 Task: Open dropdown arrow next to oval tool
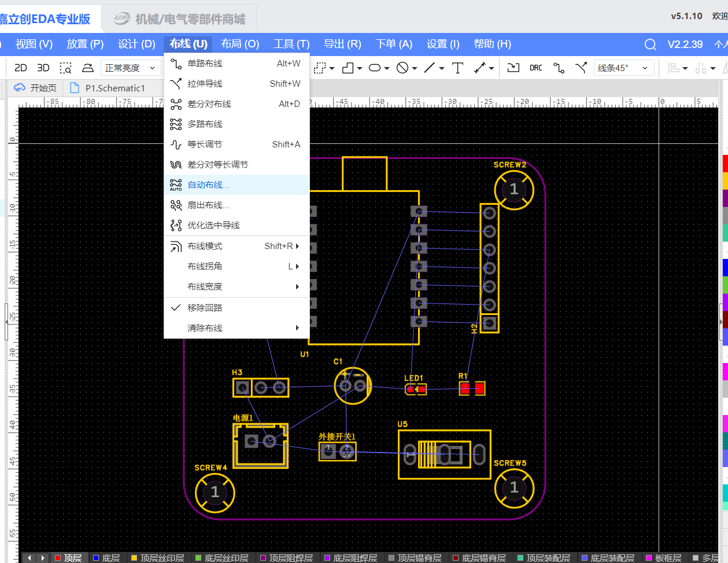click(387, 68)
